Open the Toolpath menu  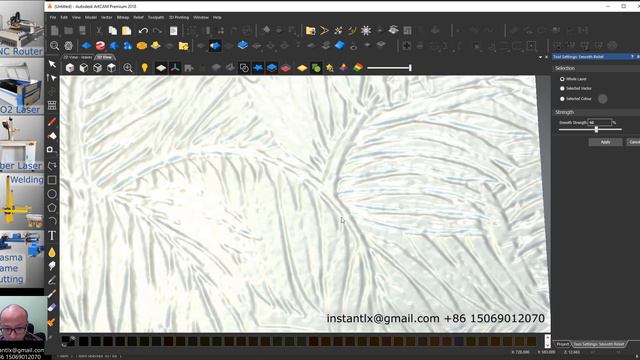coord(156,18)
